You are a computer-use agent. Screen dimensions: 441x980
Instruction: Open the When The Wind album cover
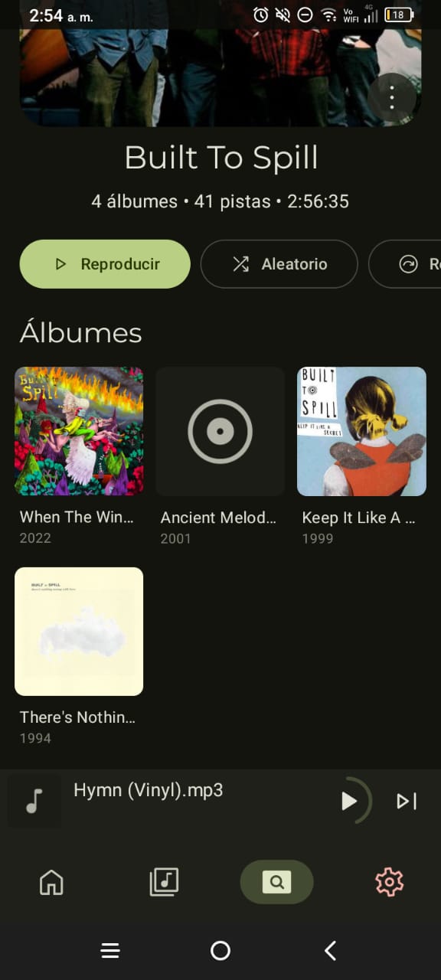pos(79,431)
